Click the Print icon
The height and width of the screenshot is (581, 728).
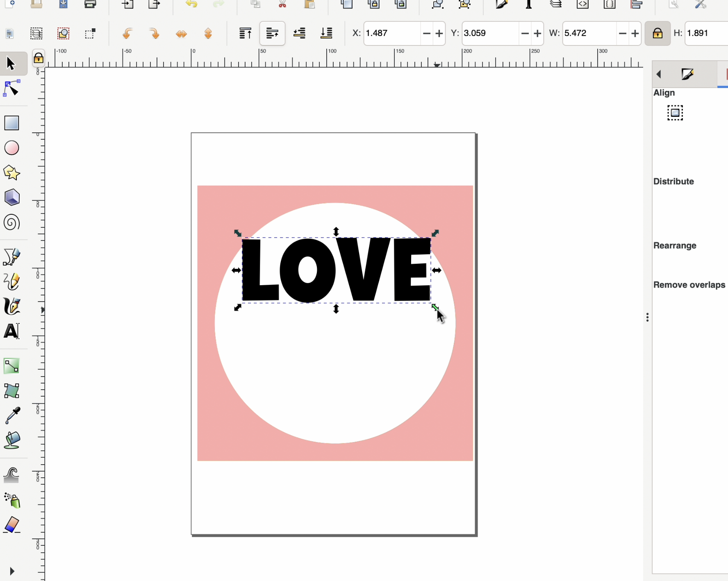tap(90, 4)
